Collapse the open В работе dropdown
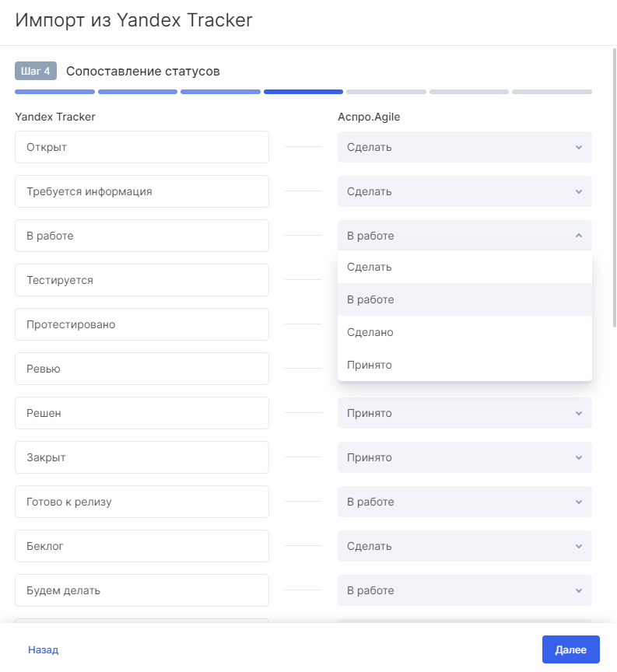The image size is (617, 672). pyautogui.click(x=465, y=236)
